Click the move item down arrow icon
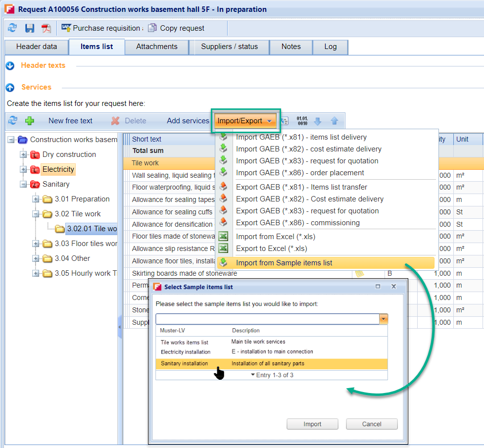The height and width of the screenshot is (448, 484). [x=318, y=121]
